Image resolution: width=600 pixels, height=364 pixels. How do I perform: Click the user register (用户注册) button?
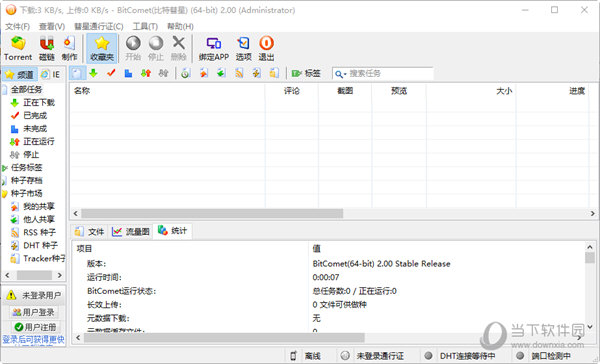click(x=35, y=327)
